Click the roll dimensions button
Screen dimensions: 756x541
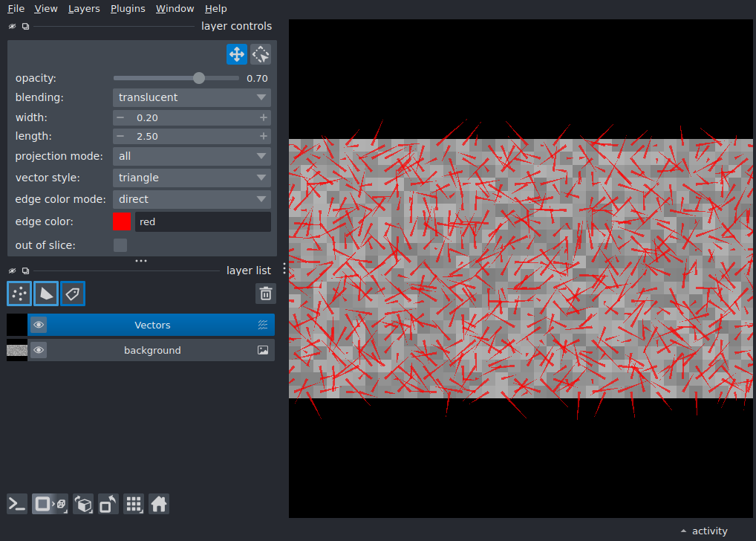point(83,505)
